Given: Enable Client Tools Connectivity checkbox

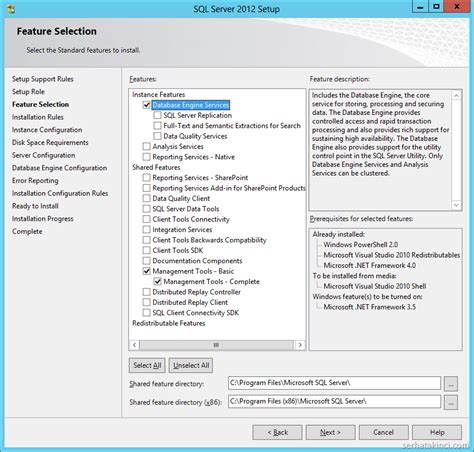Looking at the screenshot, I should tap(146, 219).
